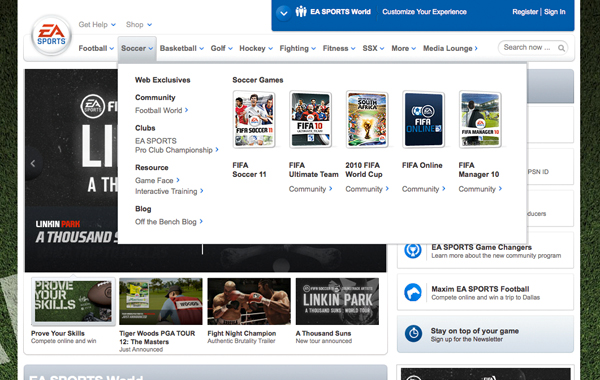Screen dimensions: 600x380
Task: Click Prove Your Skills caption
Action: click(x=58, y=333)
